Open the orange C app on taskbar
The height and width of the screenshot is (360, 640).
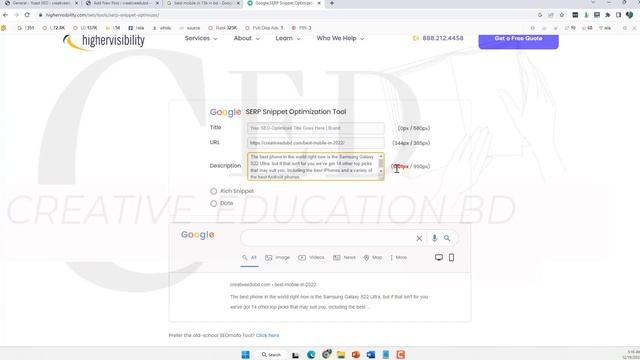400,354
